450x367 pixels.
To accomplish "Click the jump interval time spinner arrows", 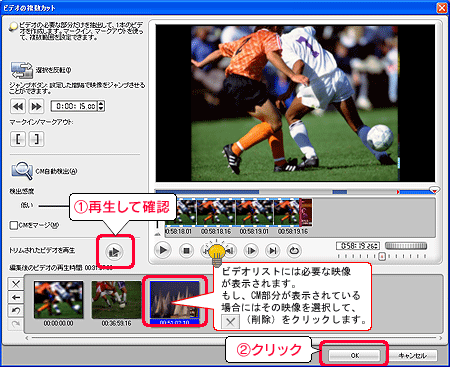I will tap(101, 106).
